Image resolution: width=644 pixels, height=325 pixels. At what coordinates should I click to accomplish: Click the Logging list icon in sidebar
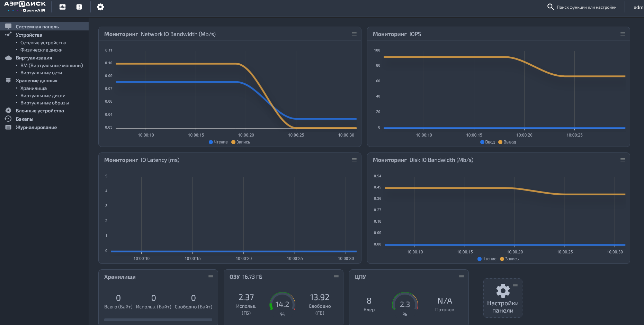tap(8, 127)
